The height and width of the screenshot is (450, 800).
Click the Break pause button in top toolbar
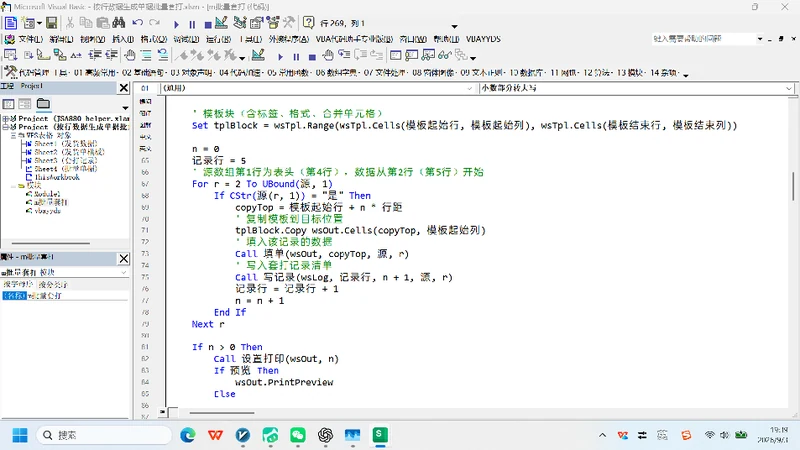(192, 24)
